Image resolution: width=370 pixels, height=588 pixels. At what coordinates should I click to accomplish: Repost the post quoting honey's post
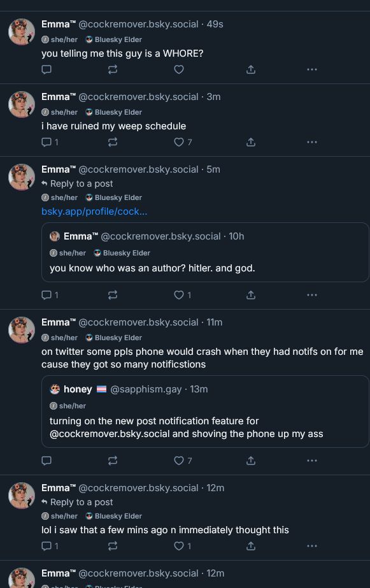(x=113, y=461)
